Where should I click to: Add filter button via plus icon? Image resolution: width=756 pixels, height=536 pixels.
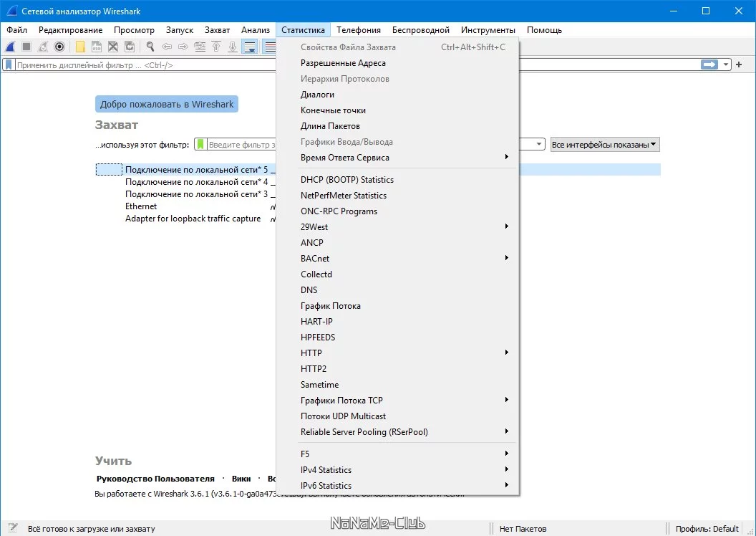click(739, 64)
